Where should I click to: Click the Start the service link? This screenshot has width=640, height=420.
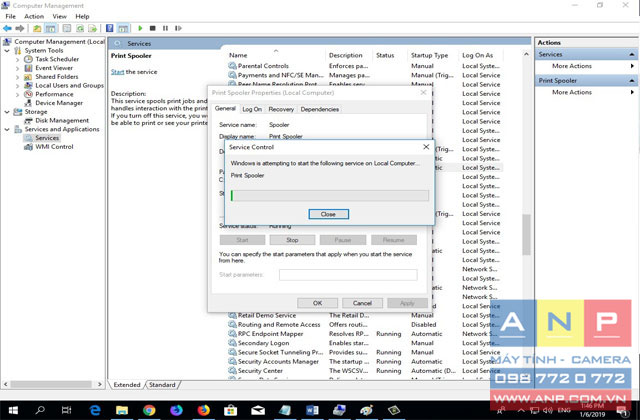(117, 71)
